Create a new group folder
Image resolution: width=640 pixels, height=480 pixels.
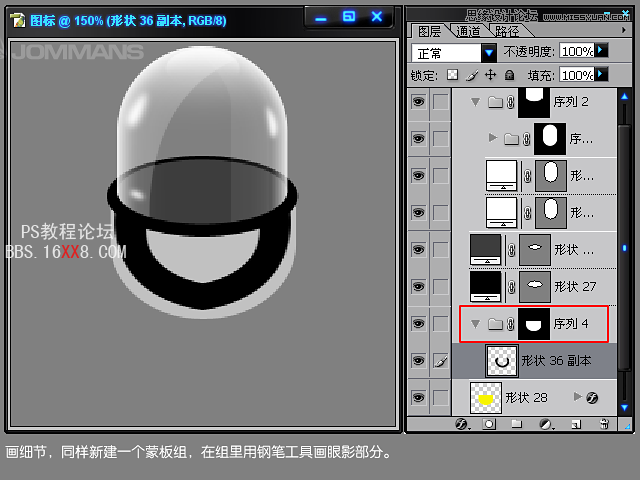pyautogui.click(x=517, y=424)
